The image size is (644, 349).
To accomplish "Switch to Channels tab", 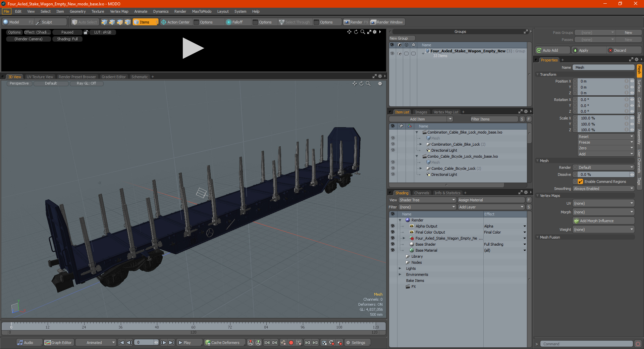I will pos(422,193).
